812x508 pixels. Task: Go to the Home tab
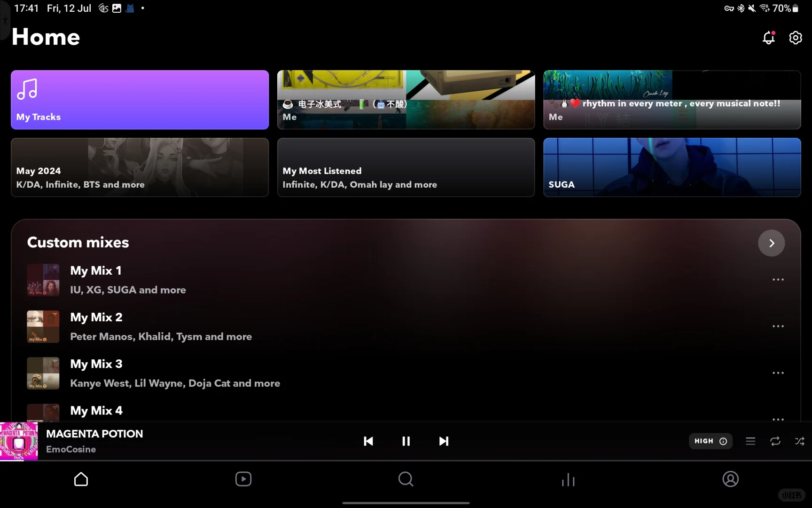tap(81, 479)
